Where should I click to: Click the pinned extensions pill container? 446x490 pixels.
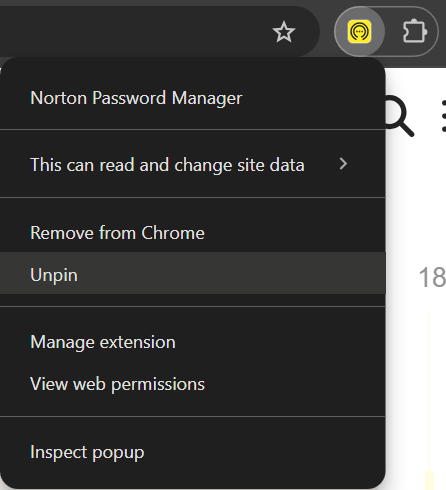coord(386,32)
